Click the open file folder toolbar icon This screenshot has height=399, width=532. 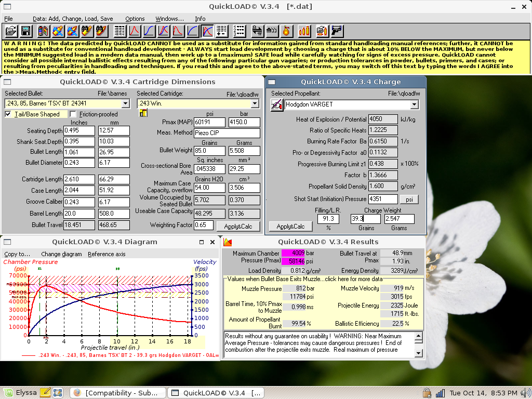coord(11,31)
